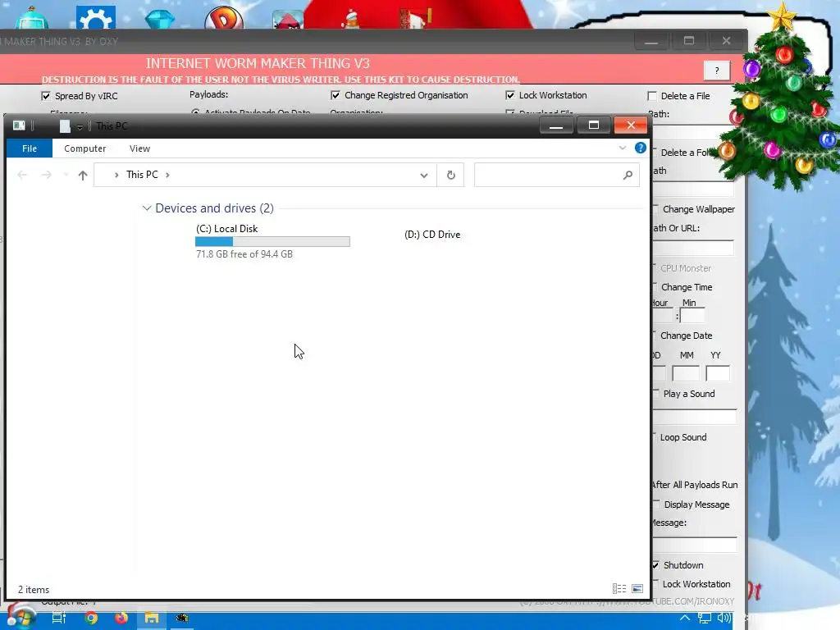The image size is (840, 630).
Task: Open the recent locations dropdown arrow
Action: [66, 175]
